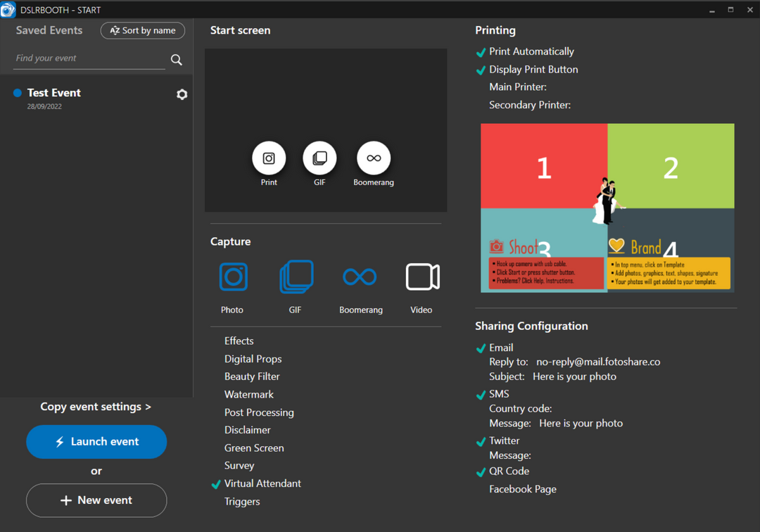The image size is (760, 532).
Task: Expand Copy event settings
Action: [96, 407]
